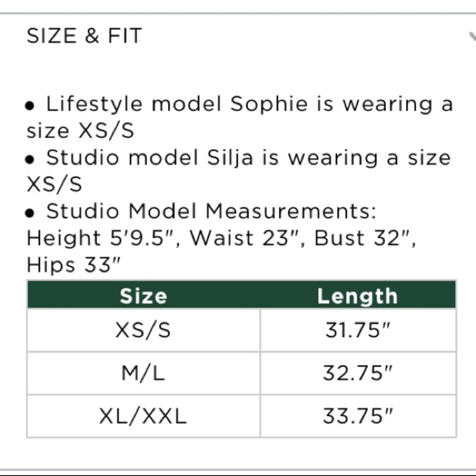This screenshot has height=476, width=476.
Task: Click the SIZE & FIT heading
Action: [84, 36]
